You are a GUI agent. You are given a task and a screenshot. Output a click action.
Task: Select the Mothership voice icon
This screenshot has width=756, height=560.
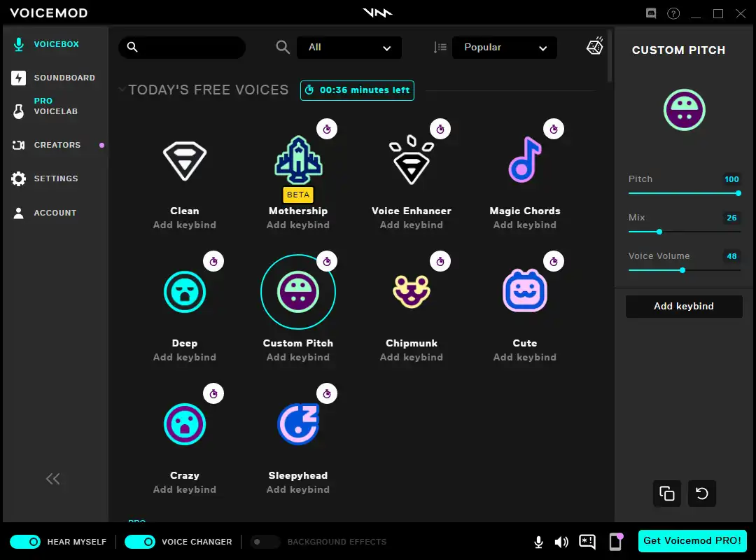[298, 160]
